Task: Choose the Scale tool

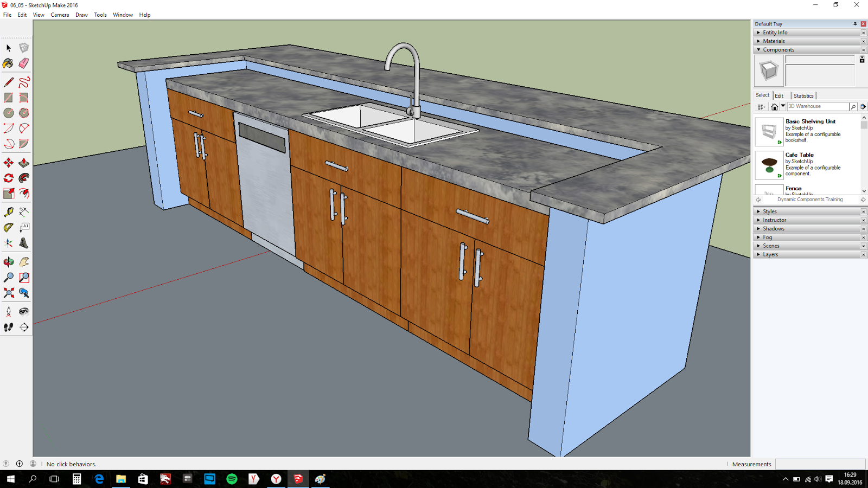Action: [9, 193]
